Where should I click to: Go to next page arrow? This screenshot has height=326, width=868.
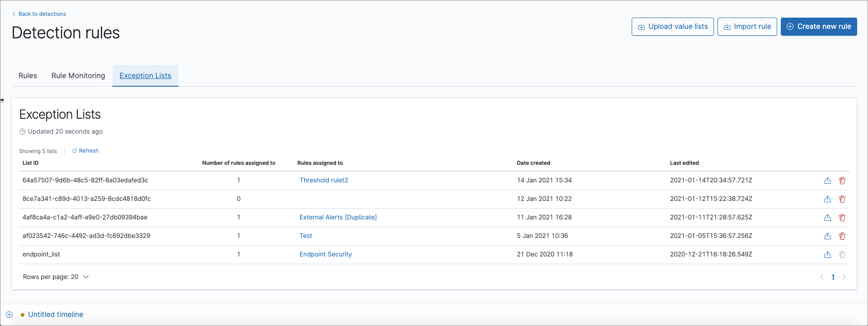click(x=844, y=277)
